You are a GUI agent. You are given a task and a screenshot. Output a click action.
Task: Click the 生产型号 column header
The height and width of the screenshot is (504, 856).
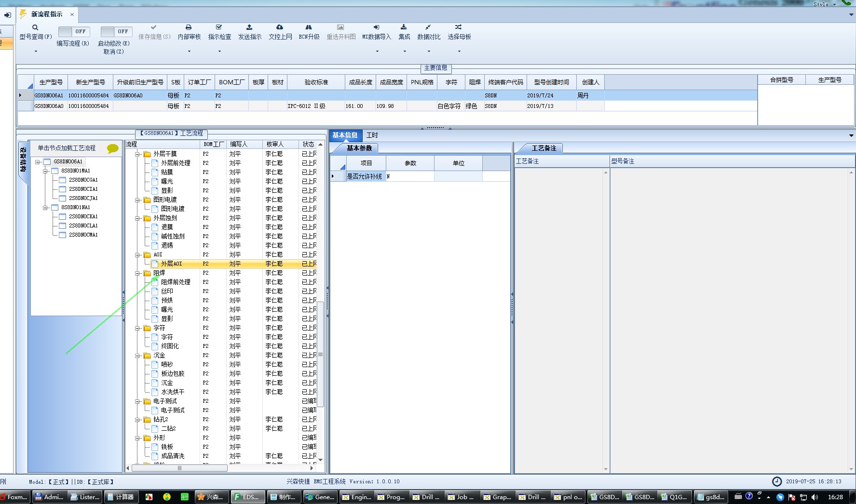[x=51, y=82]
